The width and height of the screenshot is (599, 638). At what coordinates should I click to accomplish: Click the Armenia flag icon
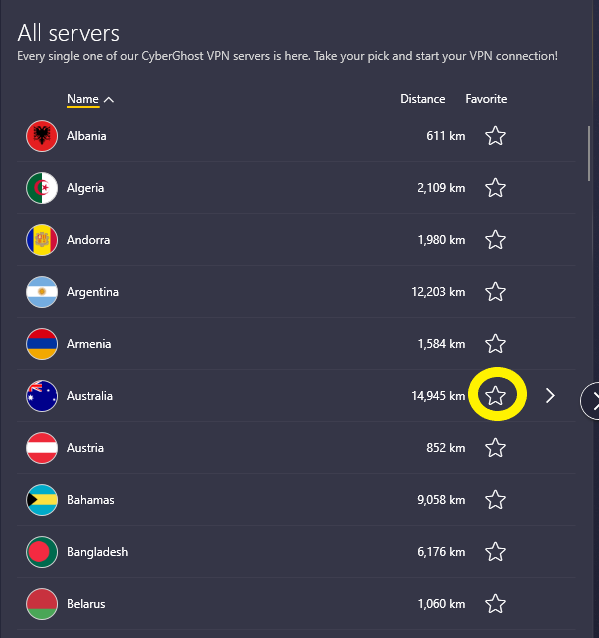point(42,344)
